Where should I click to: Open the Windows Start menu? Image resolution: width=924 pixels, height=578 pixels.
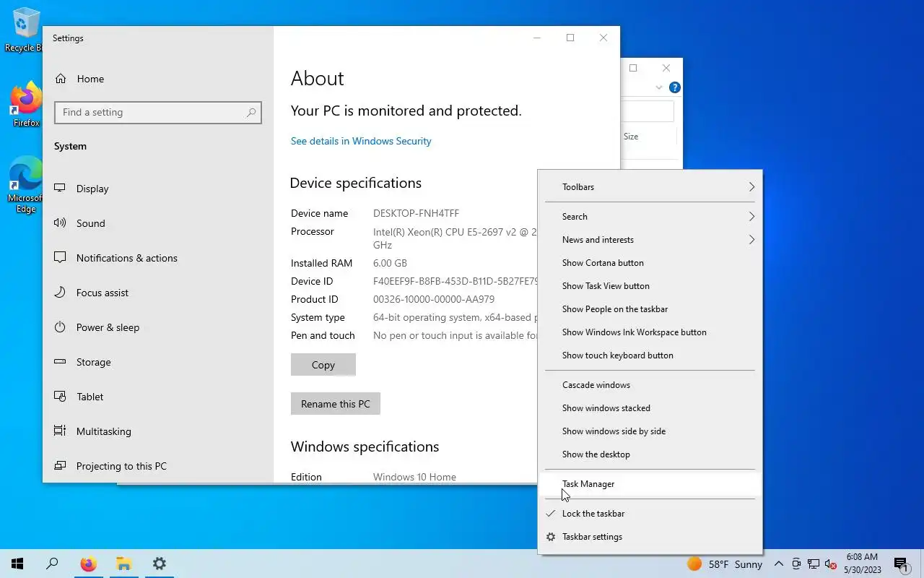(17, 564)
